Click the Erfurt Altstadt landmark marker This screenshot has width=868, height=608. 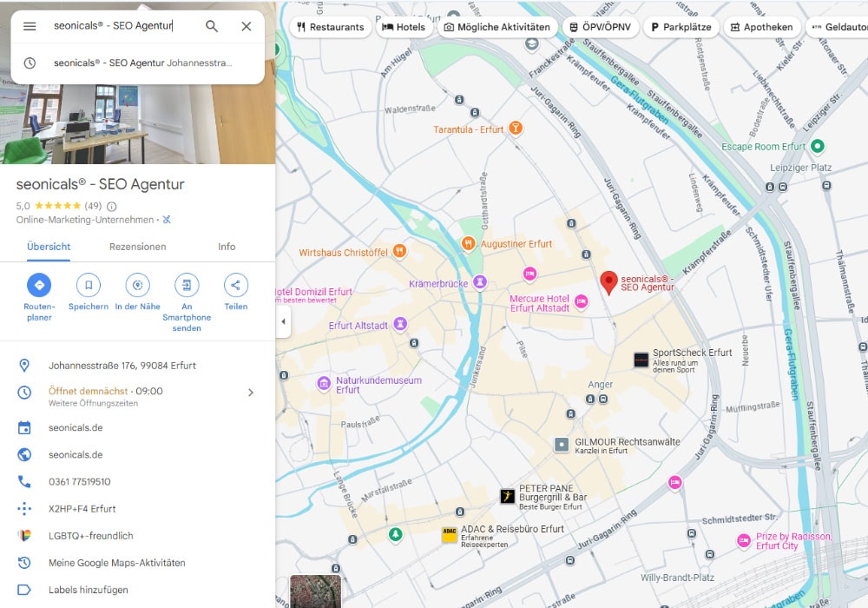tap(399, 324)
